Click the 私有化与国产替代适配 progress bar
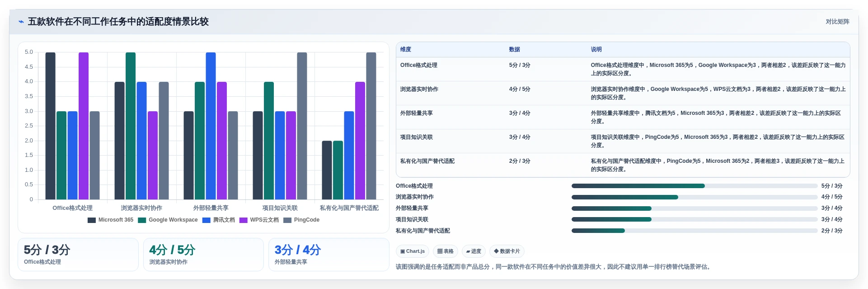This screenshot has width=868, height=289. tap(694, 231)
